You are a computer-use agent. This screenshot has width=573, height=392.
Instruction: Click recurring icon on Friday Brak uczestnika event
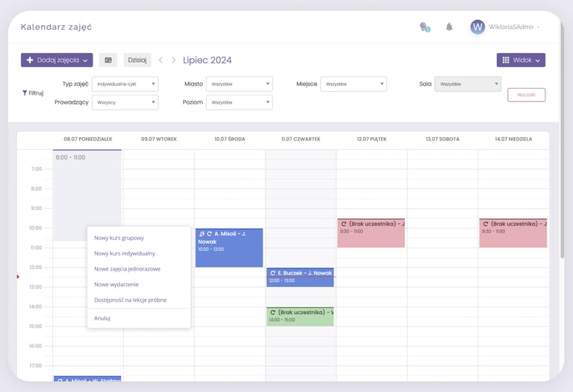pyautogui.click(x=343, y=224)
